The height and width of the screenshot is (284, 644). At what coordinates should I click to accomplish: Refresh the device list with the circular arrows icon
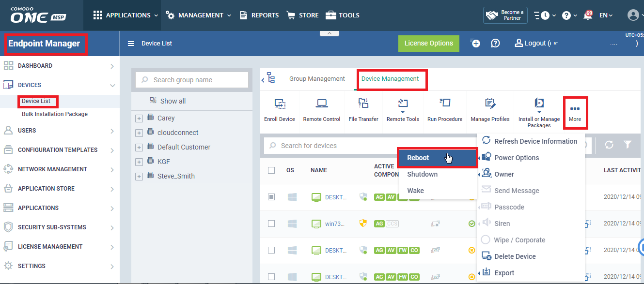[609, 145]
